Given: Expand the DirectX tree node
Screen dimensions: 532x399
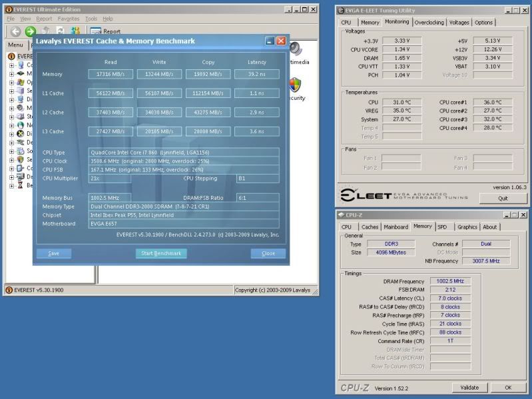Looking at the screenshot, I should (11, 134).
